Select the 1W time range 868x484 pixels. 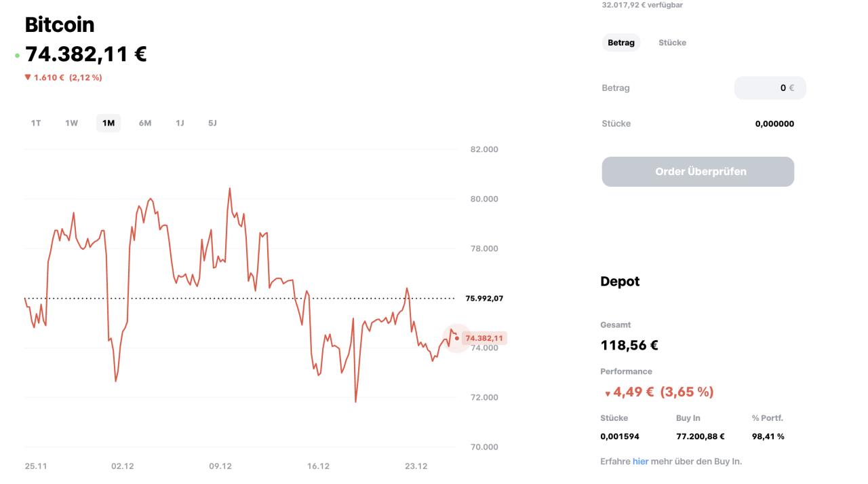(x=71, y=123)
